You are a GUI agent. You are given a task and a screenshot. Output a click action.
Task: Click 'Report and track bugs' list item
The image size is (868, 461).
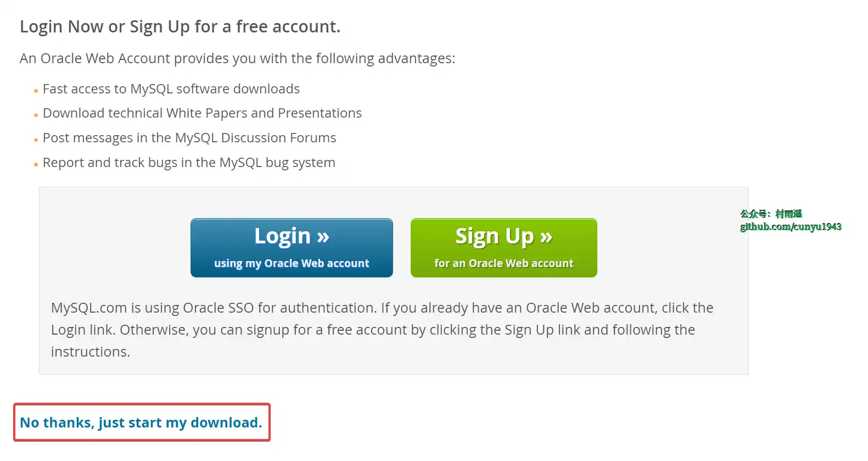click(189, 163)
